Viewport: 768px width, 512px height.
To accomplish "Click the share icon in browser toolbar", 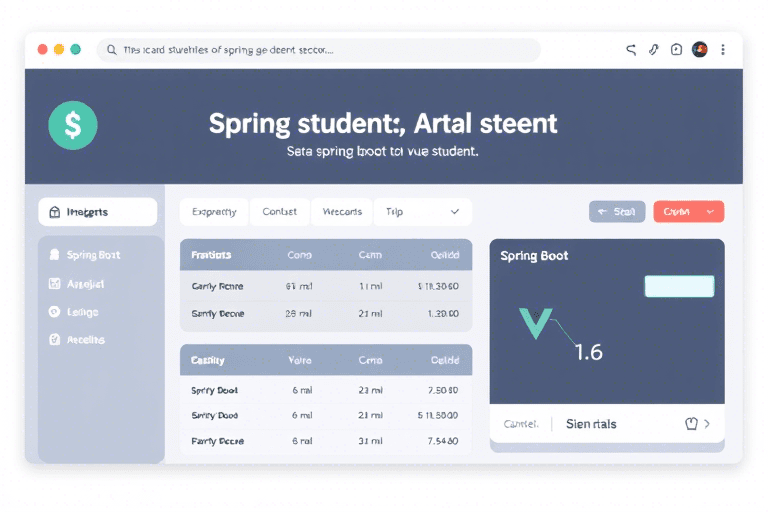I will click(631, 49).
